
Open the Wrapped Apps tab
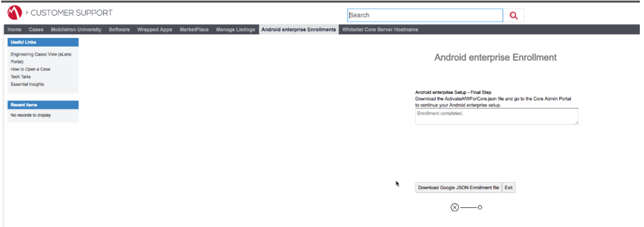[155, 29]
